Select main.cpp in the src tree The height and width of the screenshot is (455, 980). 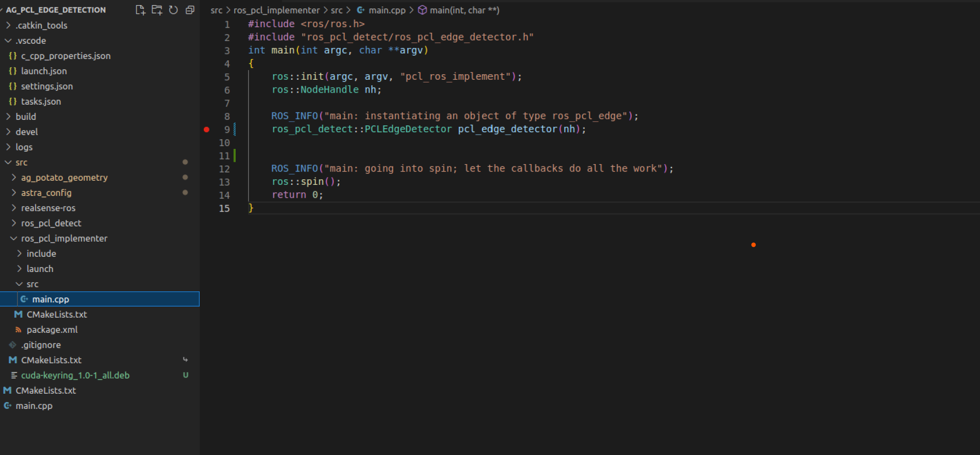51,299
